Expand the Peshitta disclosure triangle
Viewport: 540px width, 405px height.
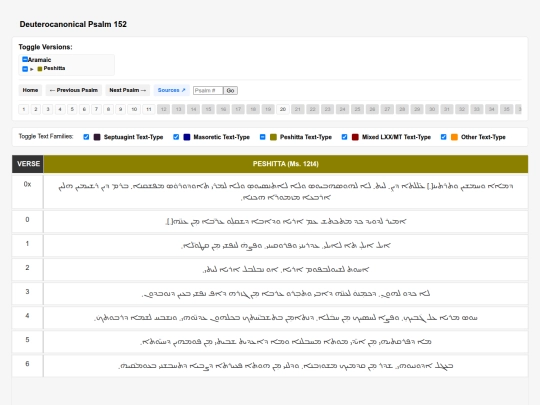(32, 69)
